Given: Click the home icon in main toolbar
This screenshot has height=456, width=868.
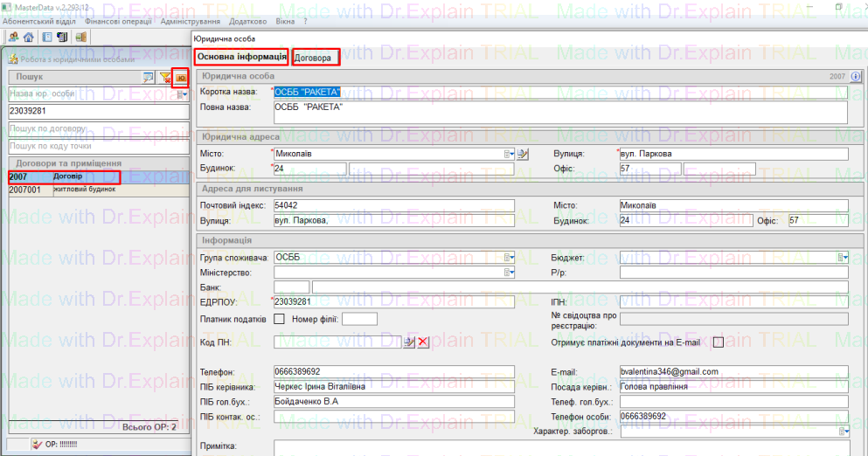Looking at the screenshot, I should [28, 38].
